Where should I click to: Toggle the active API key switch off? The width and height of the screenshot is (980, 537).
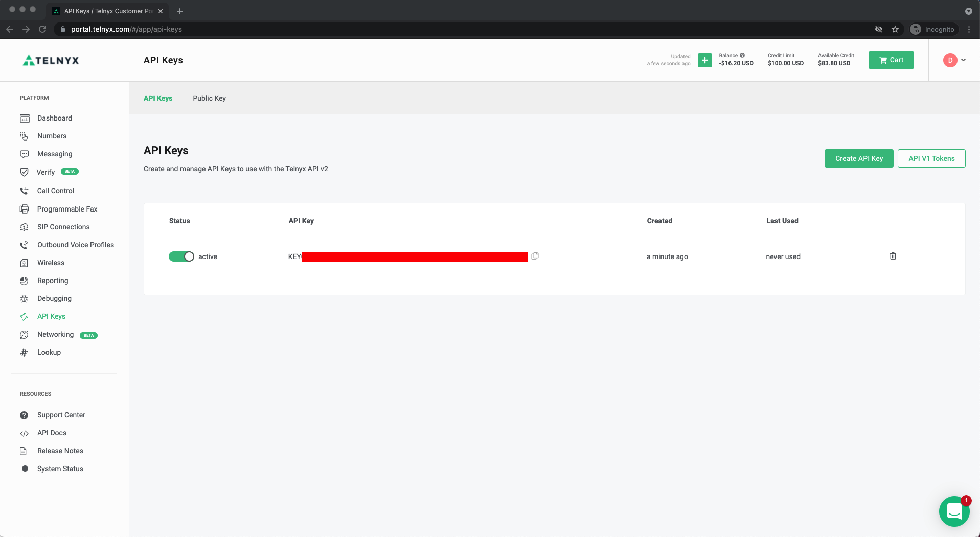click(x=181, y=256)
